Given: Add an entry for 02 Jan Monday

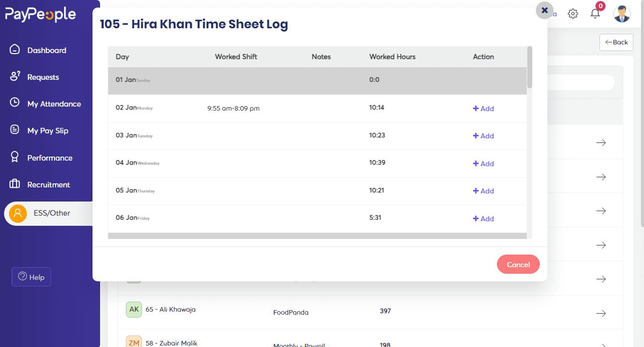Looking at the screenshot, I should (x=483, y=109).
